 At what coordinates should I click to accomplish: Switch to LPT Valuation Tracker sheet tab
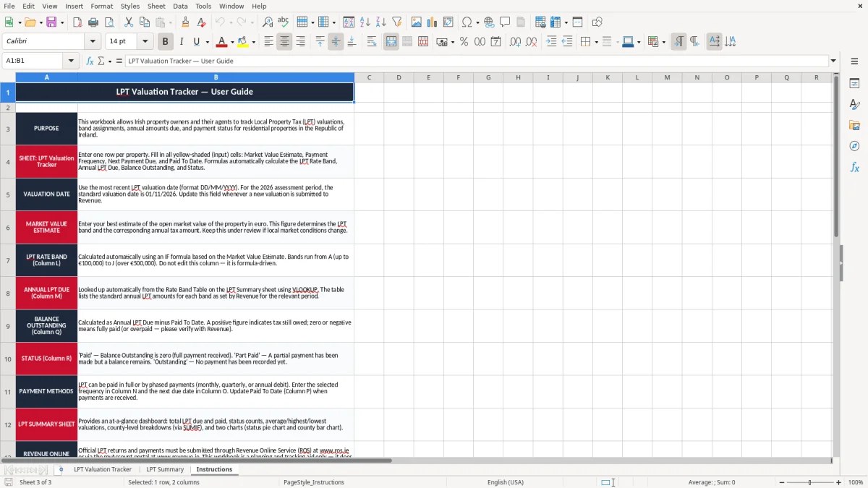point(103,469)
